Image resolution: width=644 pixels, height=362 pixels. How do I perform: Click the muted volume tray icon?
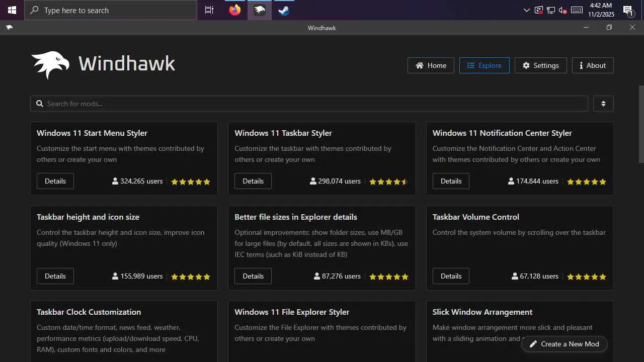point(563,10)
